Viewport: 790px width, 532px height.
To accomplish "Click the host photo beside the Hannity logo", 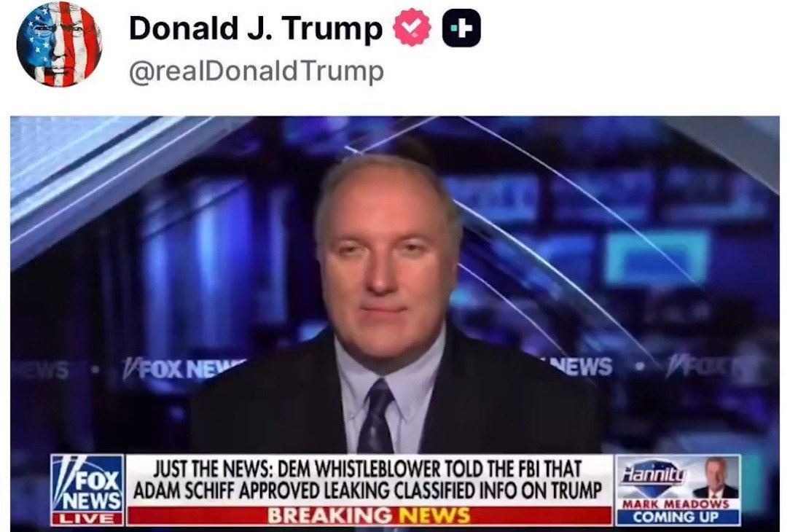I will click(714, 477).
